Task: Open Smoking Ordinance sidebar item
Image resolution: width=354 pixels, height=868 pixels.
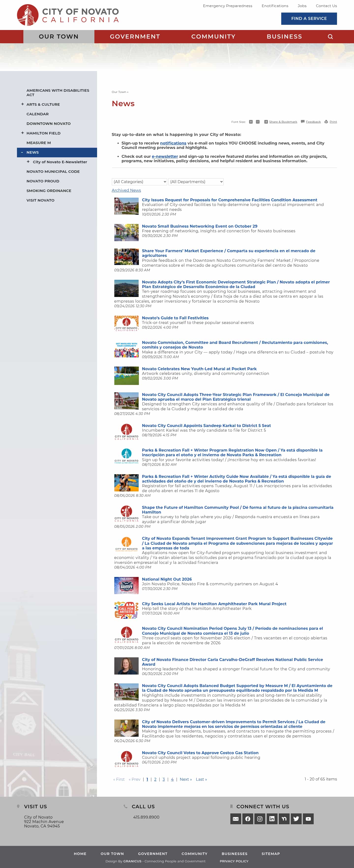Action: (x=49, y=190)
